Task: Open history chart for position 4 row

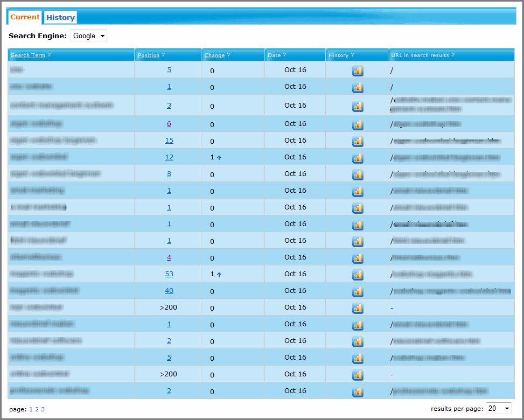Action: tap(358, 258)
